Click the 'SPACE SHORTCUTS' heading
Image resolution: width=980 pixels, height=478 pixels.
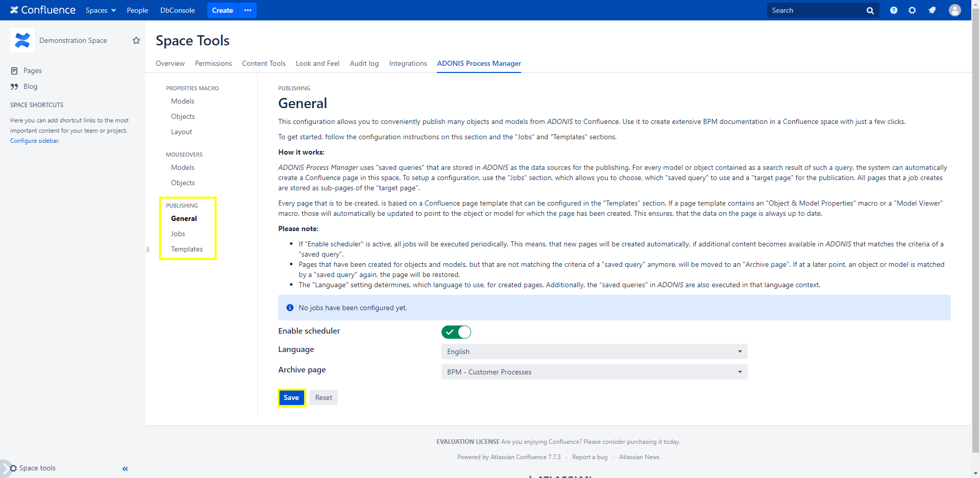click(x=37, y=105)
